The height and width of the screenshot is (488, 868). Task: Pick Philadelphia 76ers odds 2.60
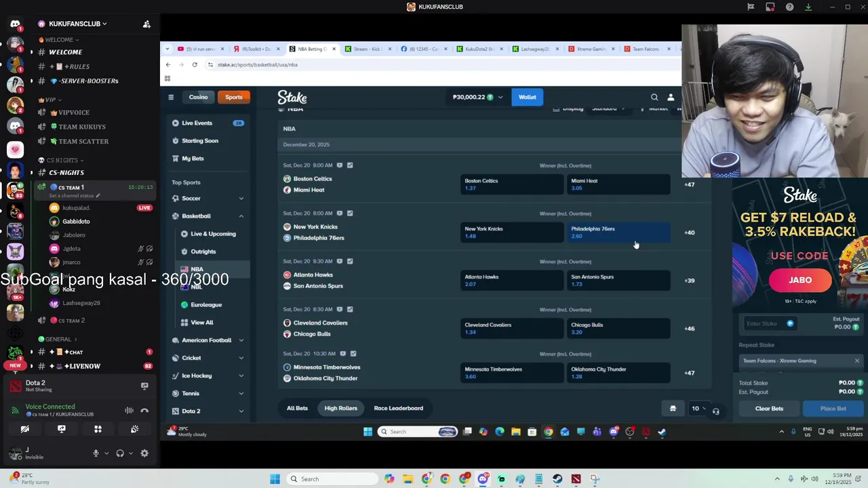(618, 232)
